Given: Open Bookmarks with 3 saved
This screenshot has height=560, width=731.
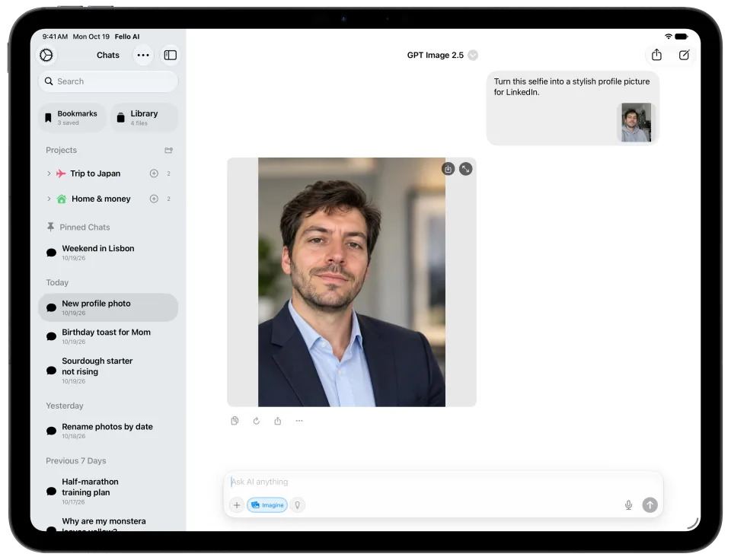Looking at the screenshot, I should point(72,118).
